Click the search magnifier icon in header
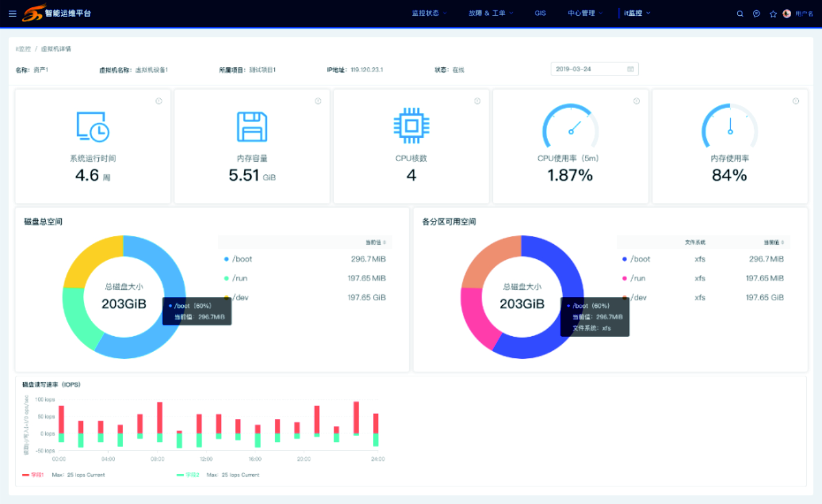822x504 pixels. (740, 14)
